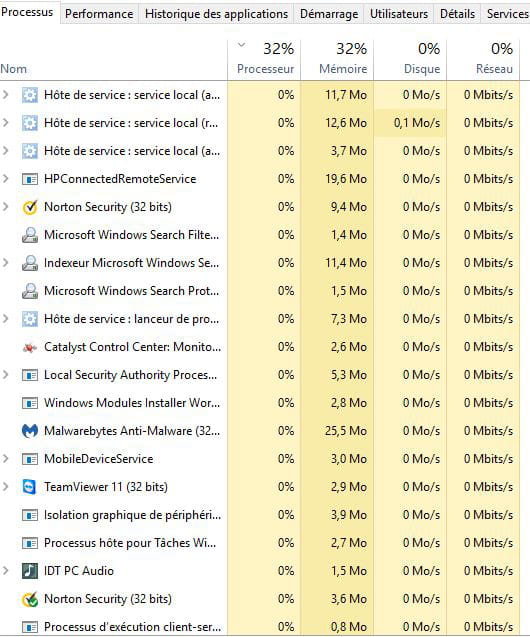Click the Catalyst Control Center icon

(30, 347)
